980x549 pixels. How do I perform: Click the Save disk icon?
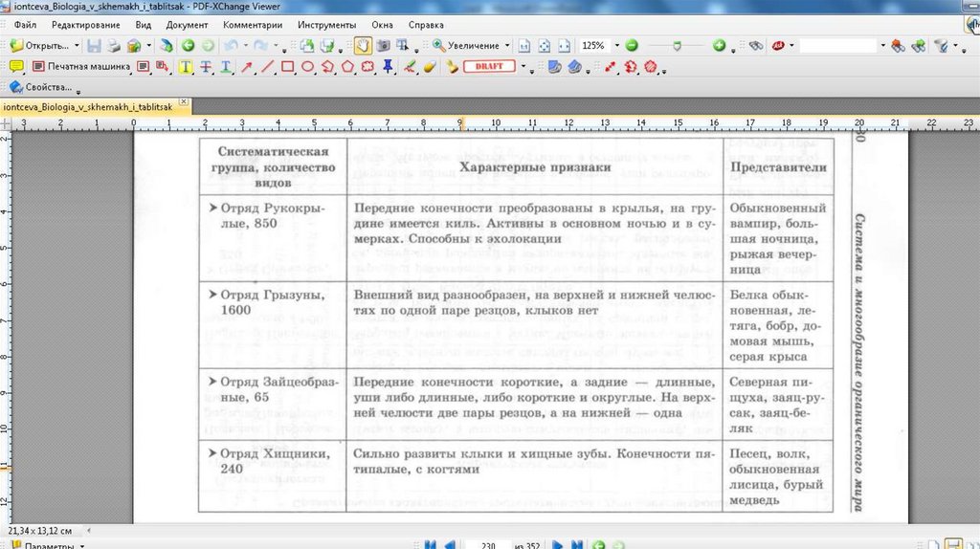(94, 45)
